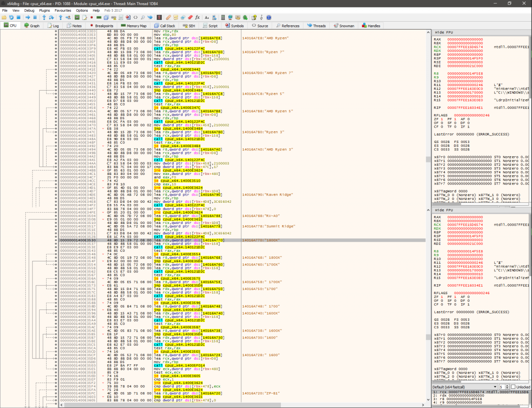Open the File menu
The height and width of the screenshot is (408, 532).
[x=5, y=10]
